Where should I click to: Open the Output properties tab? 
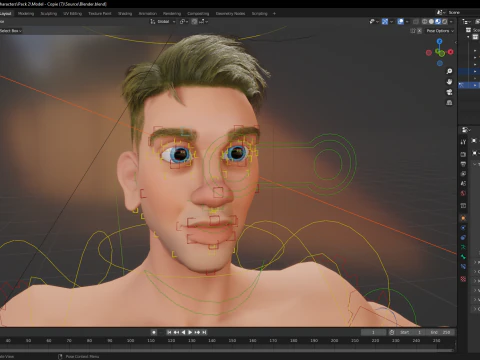click(463, 164)
